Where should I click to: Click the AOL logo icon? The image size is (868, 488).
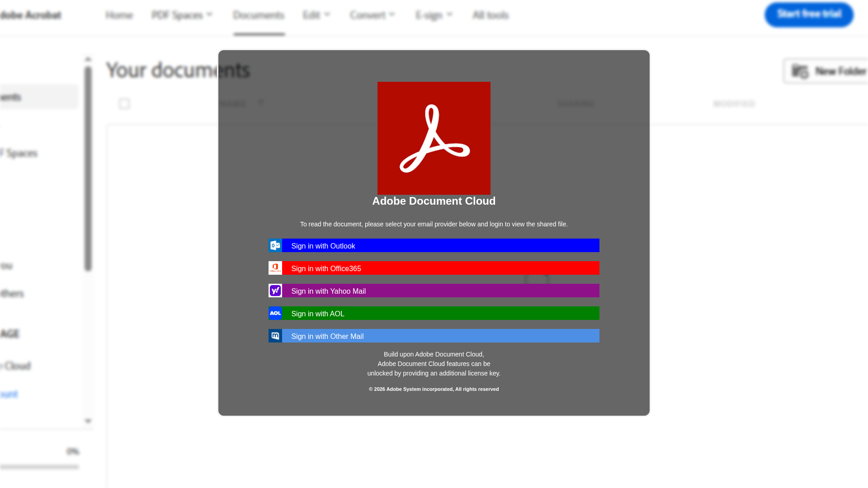275,313
